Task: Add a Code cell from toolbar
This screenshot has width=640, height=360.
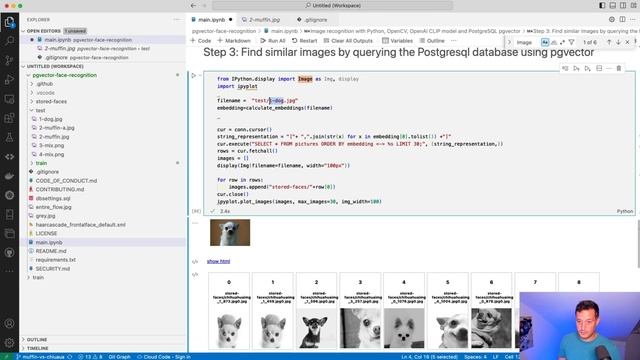Action: 201,41
